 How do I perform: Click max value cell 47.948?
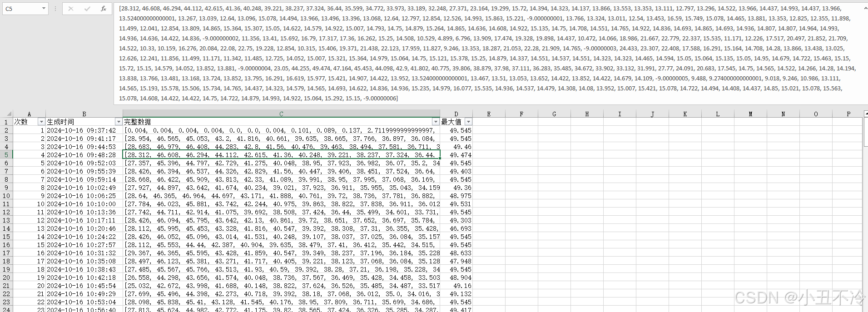[456, 261]
